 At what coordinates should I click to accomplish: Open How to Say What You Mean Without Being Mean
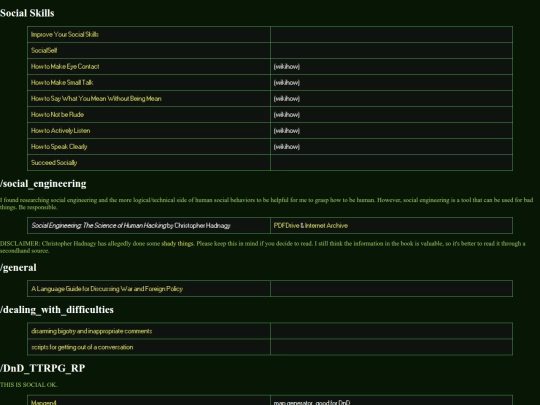pyautogui.click(x=96, y=98)
